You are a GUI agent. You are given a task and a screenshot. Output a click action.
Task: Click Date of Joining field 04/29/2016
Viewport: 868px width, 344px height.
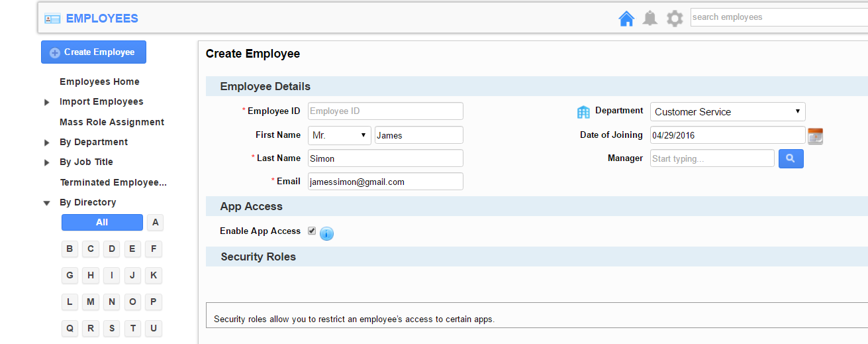point(728,135)
